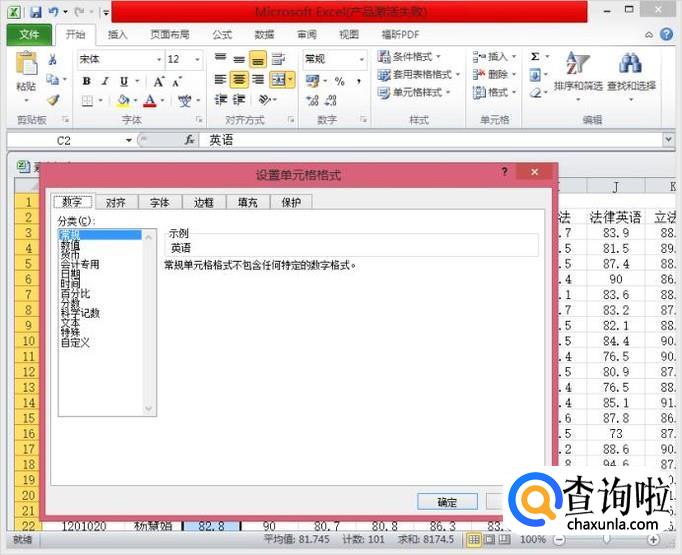This screenshot has height=555, width=682.
Task: Click text orientation icon
Action: [x=264, y=100]
